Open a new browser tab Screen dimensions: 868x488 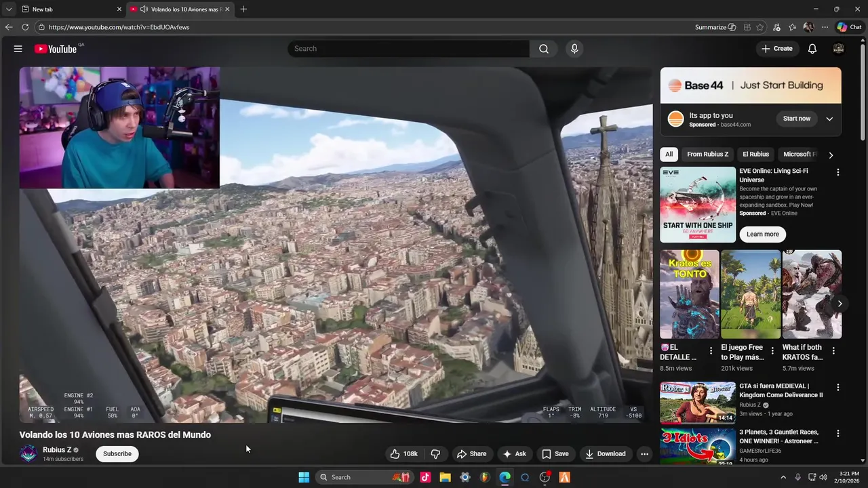(243, 9)
